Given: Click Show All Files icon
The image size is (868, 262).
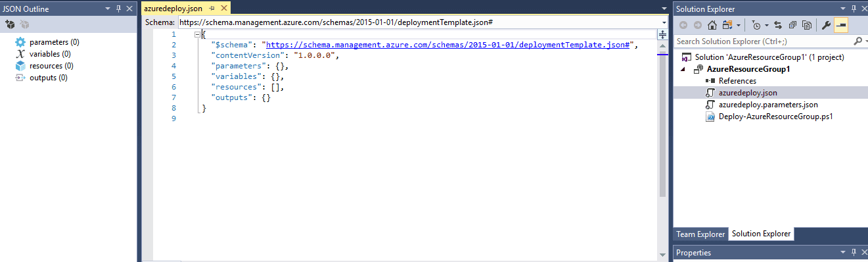Looking at the screenshot, I should tap(807, 25).
